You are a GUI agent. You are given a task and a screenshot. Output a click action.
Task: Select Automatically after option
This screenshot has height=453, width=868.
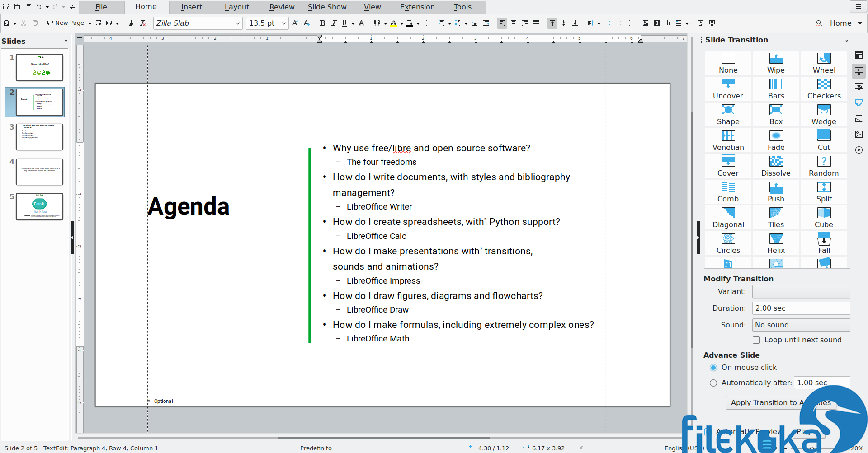point(713,383)
